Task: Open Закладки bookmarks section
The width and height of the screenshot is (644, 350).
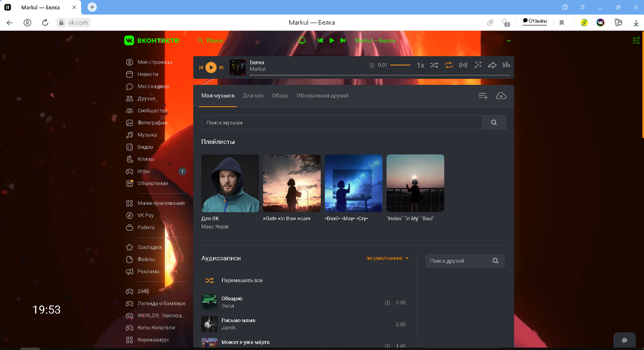Action: click(143, 247)
